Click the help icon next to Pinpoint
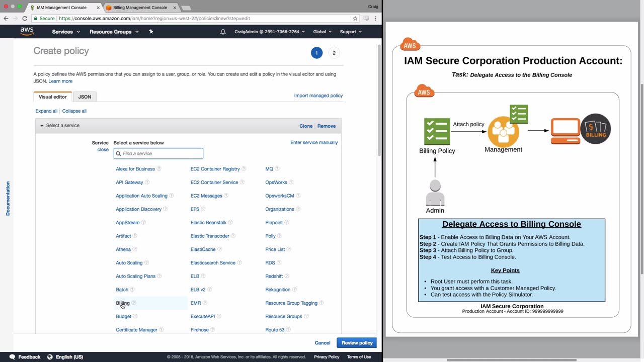644x362 pixels. click(x=287, y=223)
